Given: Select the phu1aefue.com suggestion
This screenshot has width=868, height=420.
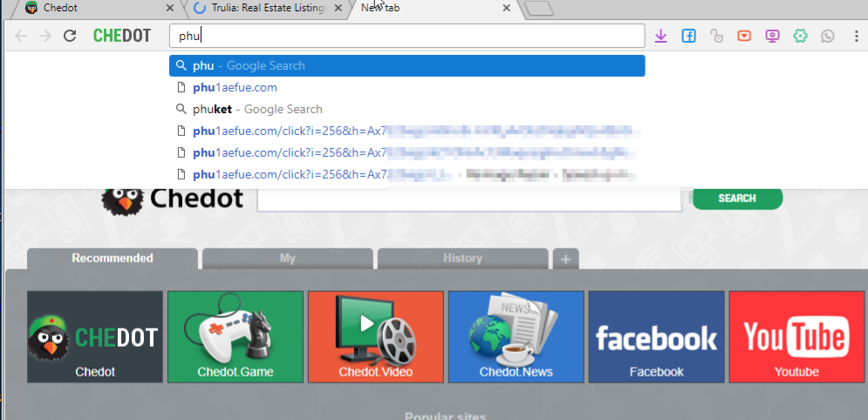Looking at the screenshot, I should [235, 87].
